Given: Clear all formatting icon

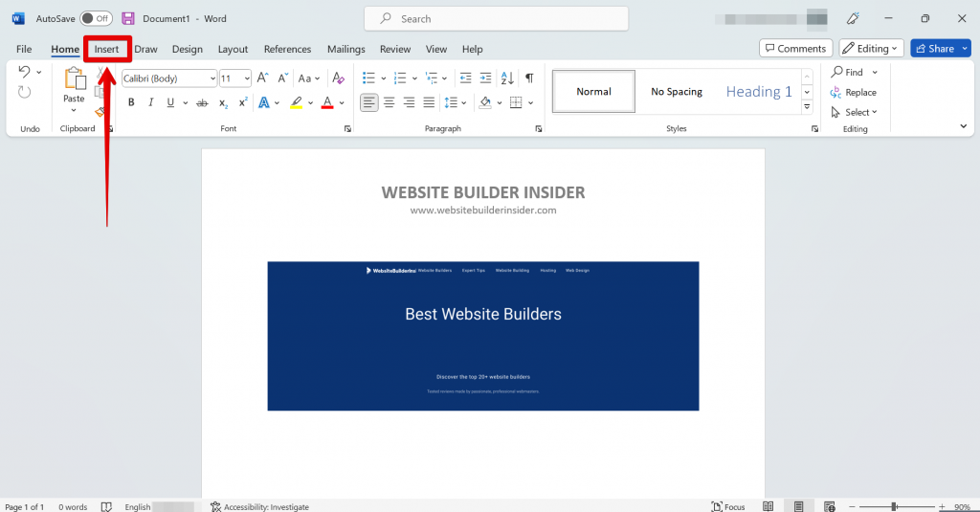Looking at the screenshot, I should tap(338, 78).
